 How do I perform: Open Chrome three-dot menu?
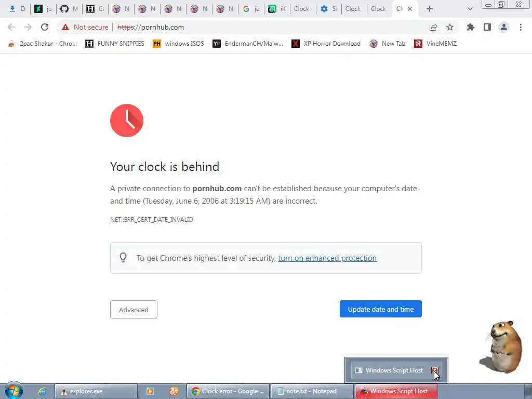[521, 27]
